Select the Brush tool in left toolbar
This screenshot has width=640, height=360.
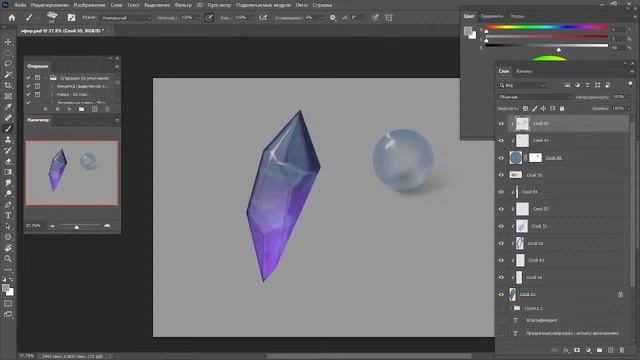pos(8,129)
